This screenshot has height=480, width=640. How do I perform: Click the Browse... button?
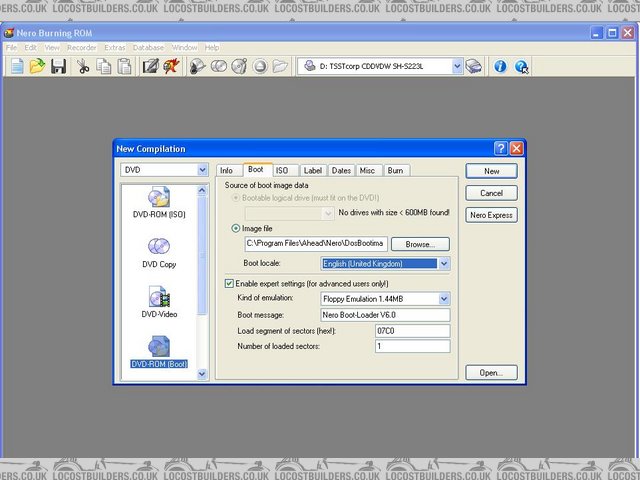420,244
